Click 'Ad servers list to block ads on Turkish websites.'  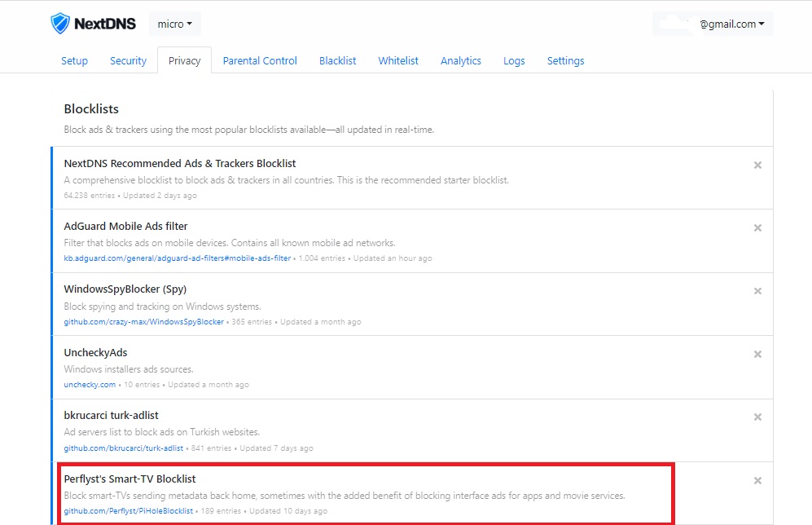[161, 432]
